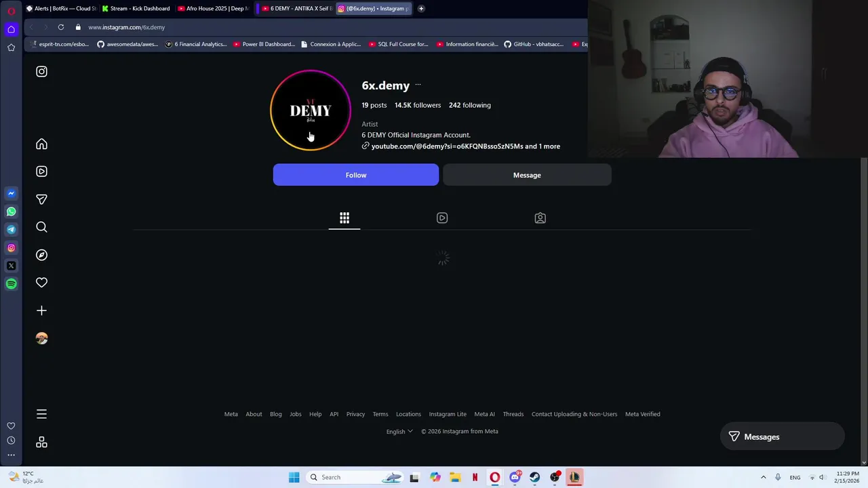Switch to Kick Dashboard browser tab
This screenshot has width=868, height=488.
coord(136,8)
